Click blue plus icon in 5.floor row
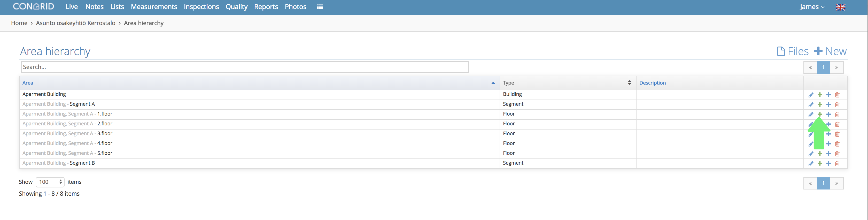 click(828, 154)
